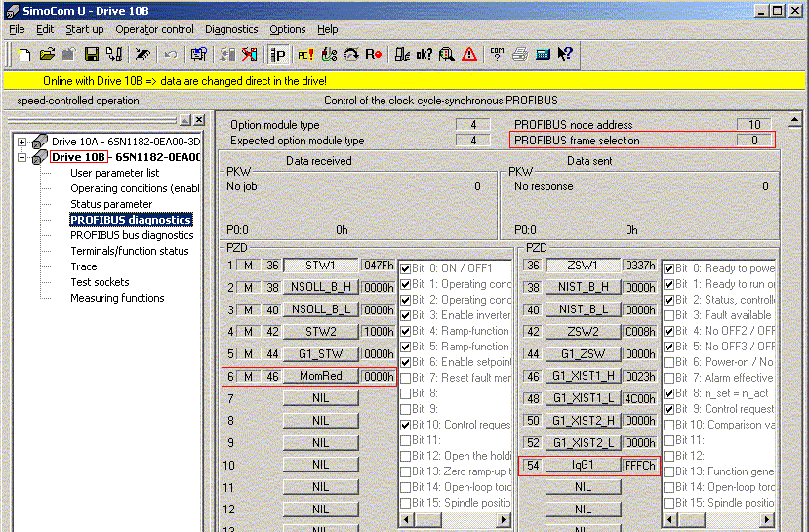809x532 pixels.
Task: Click the printer toolbar icon
Action: 520,55
